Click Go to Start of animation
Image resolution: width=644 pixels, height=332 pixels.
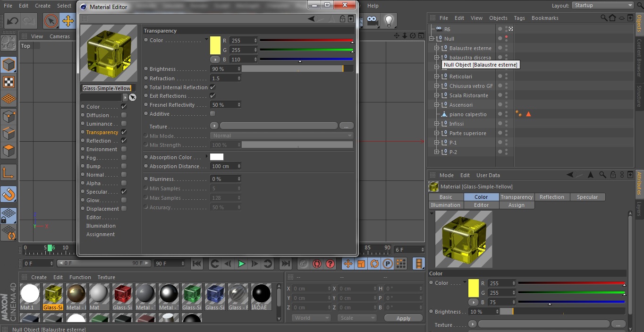(x=197, y=264)
